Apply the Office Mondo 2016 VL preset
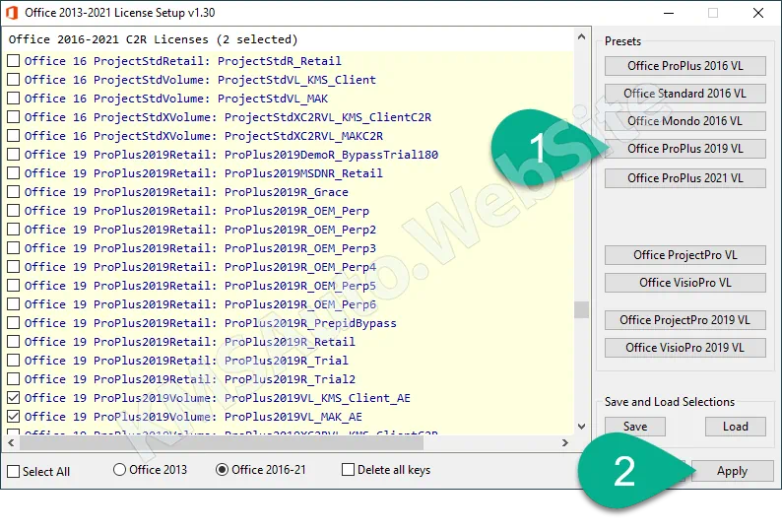This screenshot has width=782, height=532. 685,121
